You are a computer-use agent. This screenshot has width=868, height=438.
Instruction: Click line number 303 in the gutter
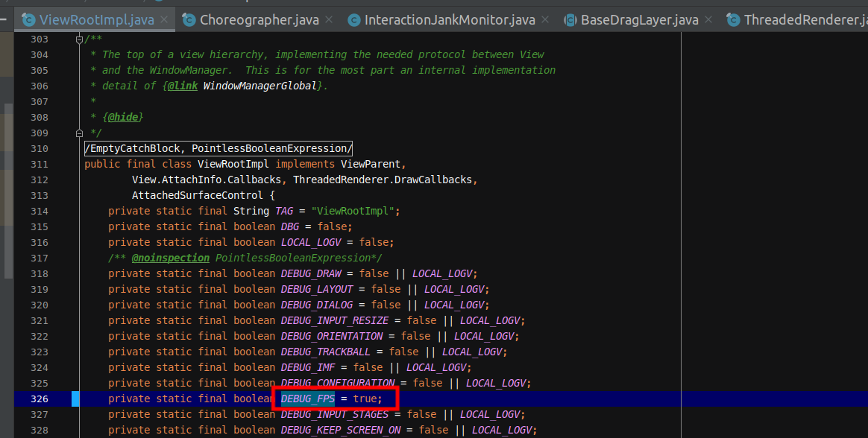pos(40,39)
